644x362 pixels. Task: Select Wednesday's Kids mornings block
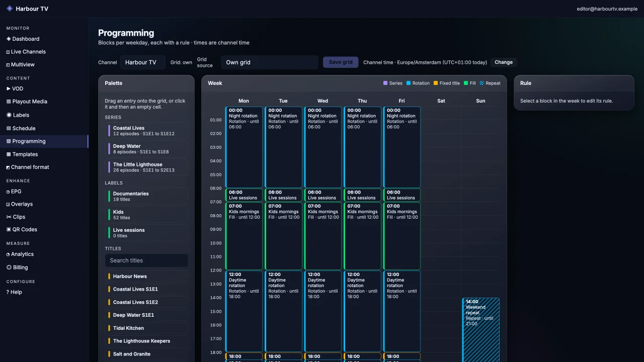click(x=323, y=236)
